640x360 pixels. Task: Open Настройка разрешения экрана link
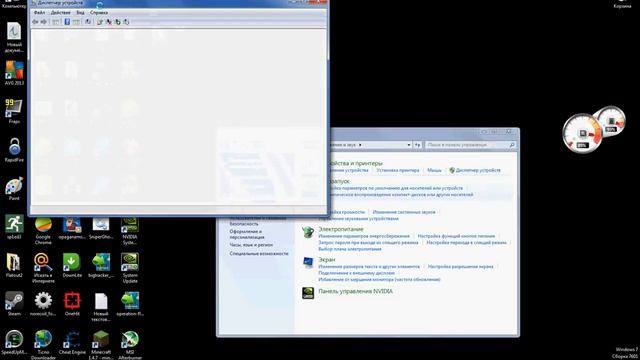click(x=460, y=267)
